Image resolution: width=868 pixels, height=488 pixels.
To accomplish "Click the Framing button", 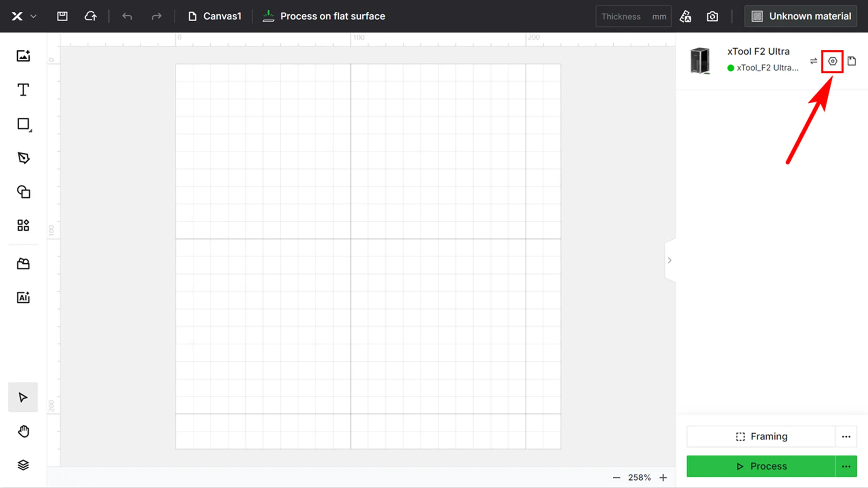I will [x=761, y=436].
